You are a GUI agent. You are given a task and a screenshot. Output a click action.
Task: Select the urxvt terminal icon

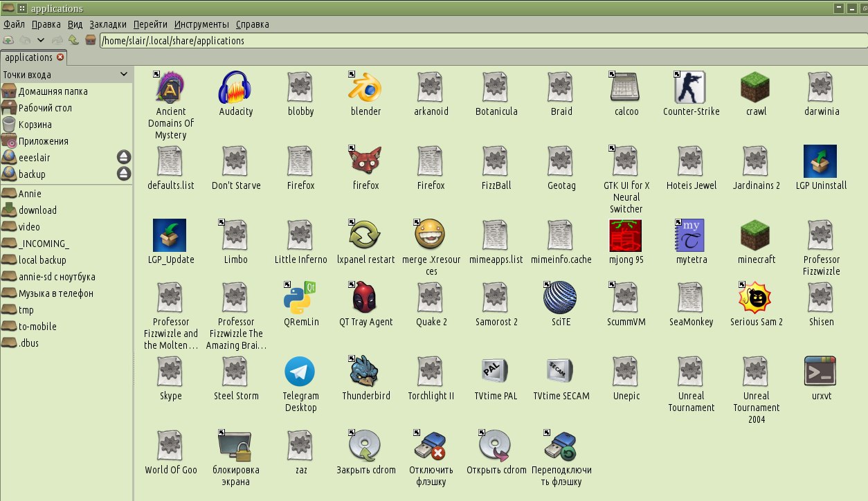pyautogui.click(x=821, y=372)
